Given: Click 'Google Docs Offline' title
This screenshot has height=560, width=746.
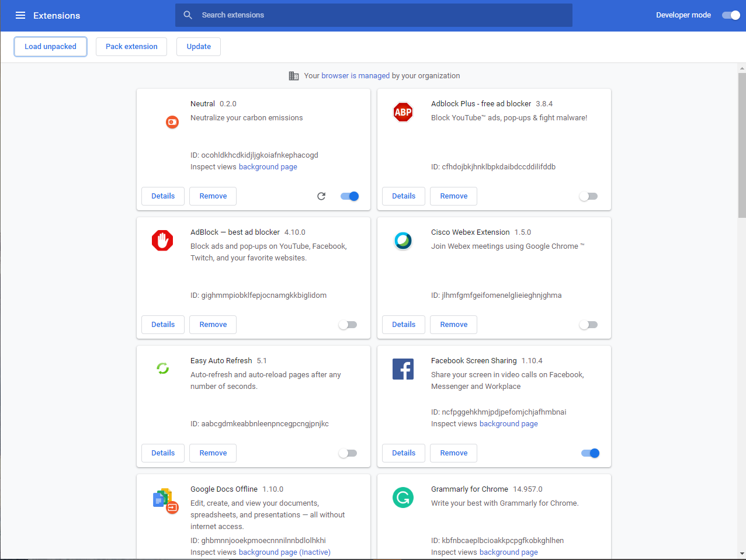Looking at the screenshot, I should pyautogui.click(x=224, y=489).
